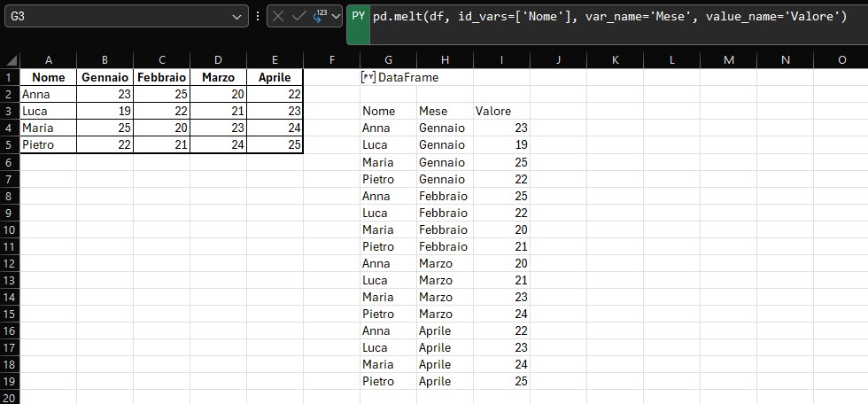Expand the Name Box dropdown arrow
The width and height of the screenshot is (868, 404).
pos(237,17)
